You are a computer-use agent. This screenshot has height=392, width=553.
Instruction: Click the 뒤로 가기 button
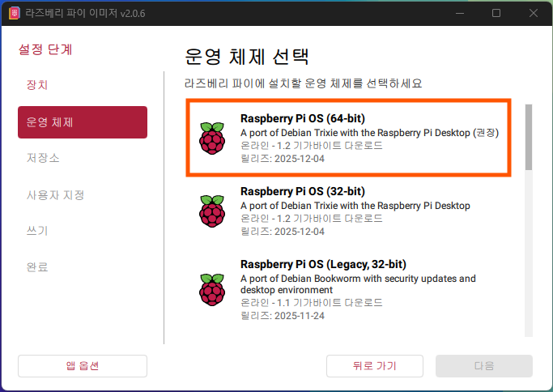375,366
